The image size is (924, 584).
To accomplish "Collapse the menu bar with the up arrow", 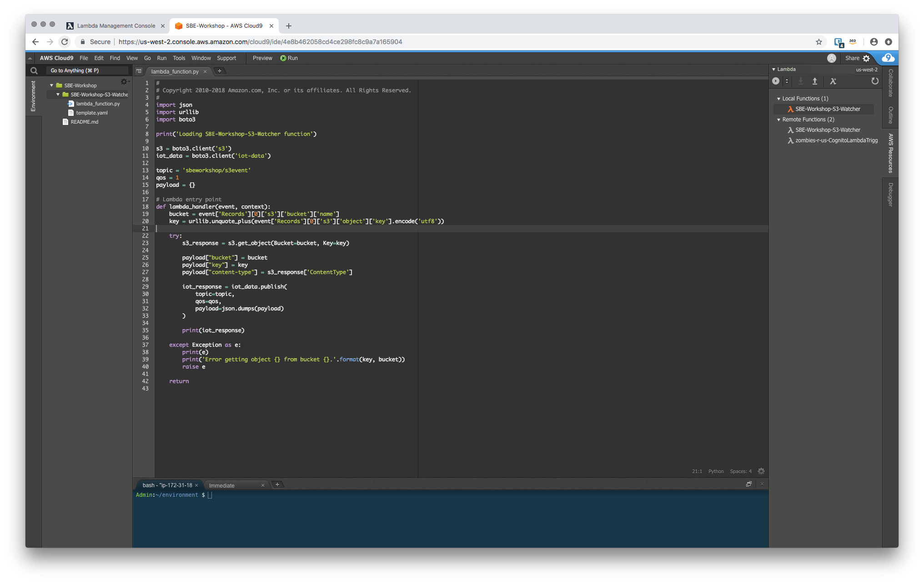I will 30,58.
